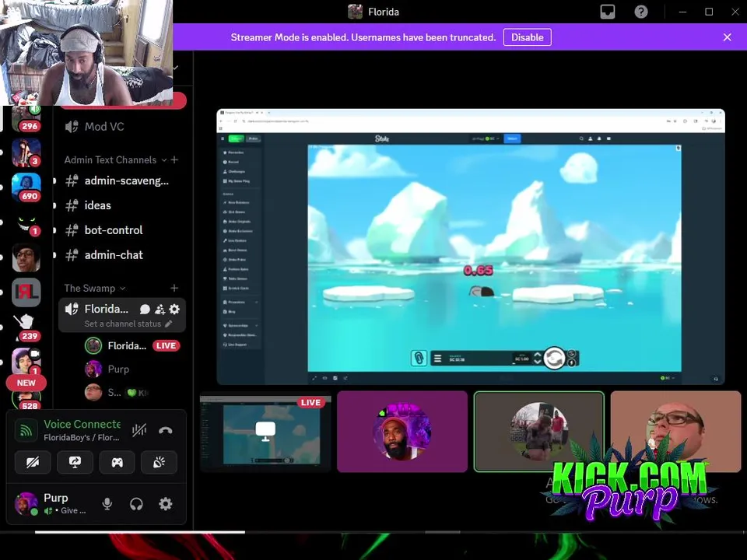
Task: Collapse The Swamp category
Action: point(94,288)
